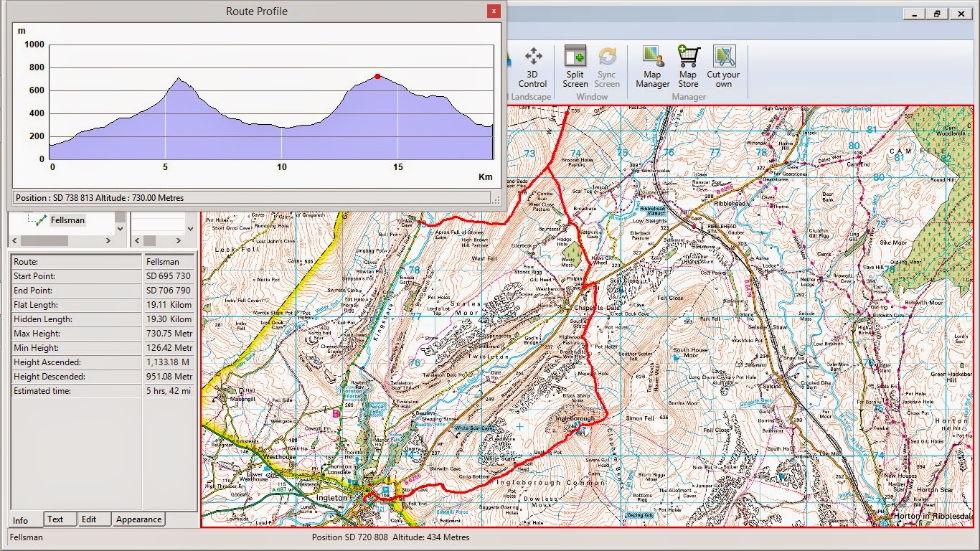980x551 pixels.
Task: Click the Start Point value SD 695 730
Action: click(x=169, y=276)
